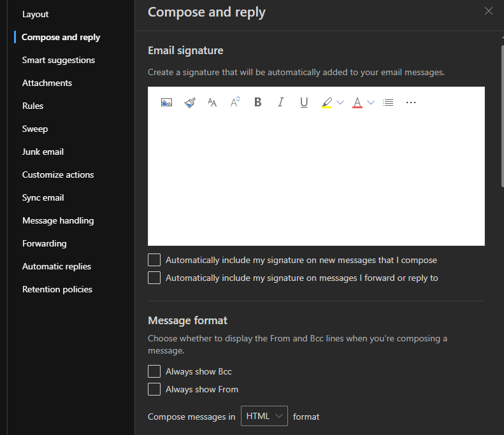Open Layout settings
The width and height of the screenshot is (504, 435).
click(35, 14)
